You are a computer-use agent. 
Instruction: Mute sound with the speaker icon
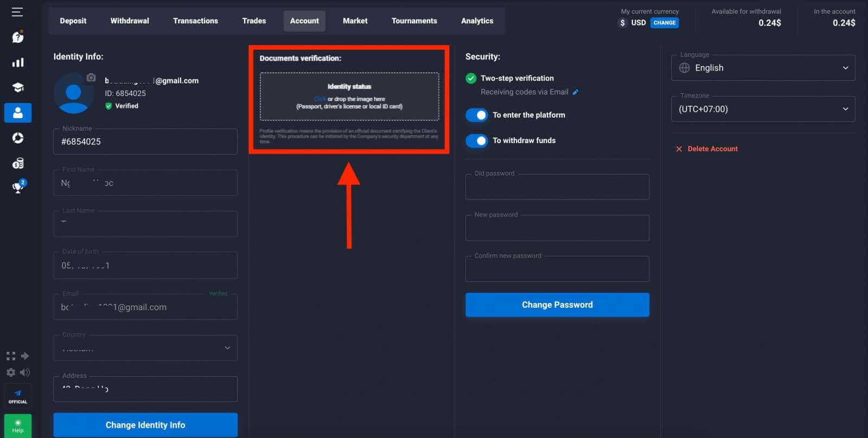25,372
